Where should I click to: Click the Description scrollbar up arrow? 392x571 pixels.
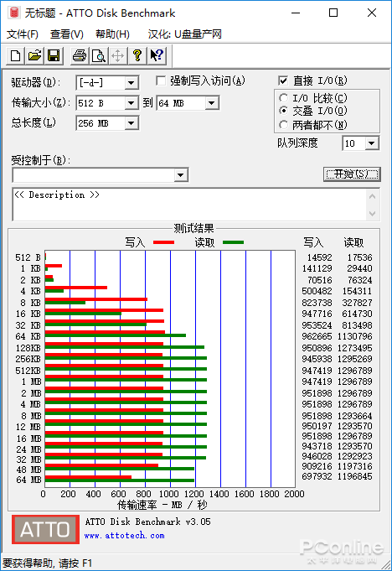pos(373,197)
